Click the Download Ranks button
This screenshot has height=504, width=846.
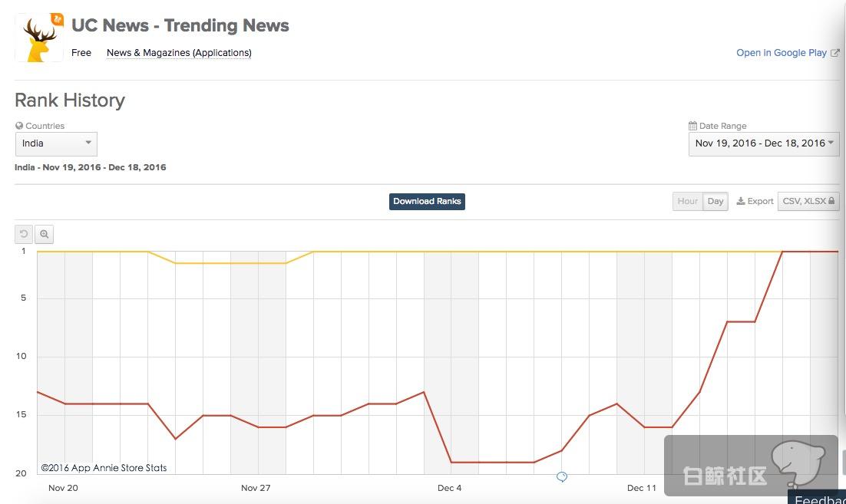click(x=427, y=201)
